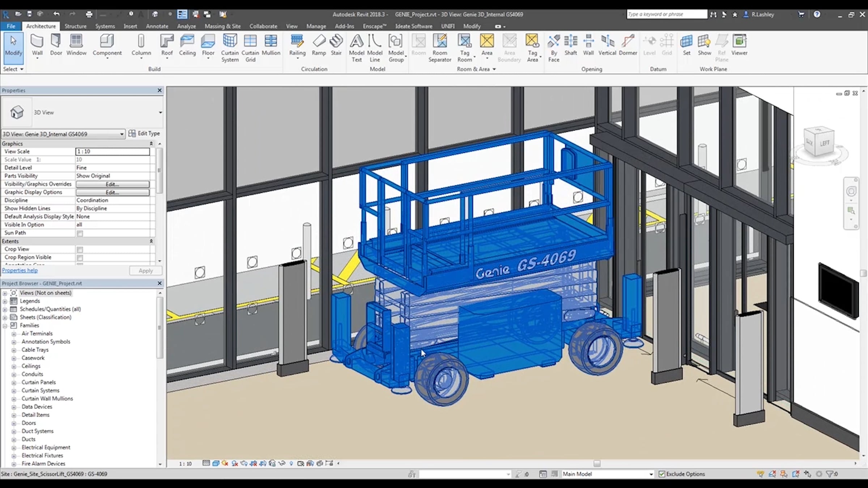Pick the Shaft opening tool

coord(570,45)
